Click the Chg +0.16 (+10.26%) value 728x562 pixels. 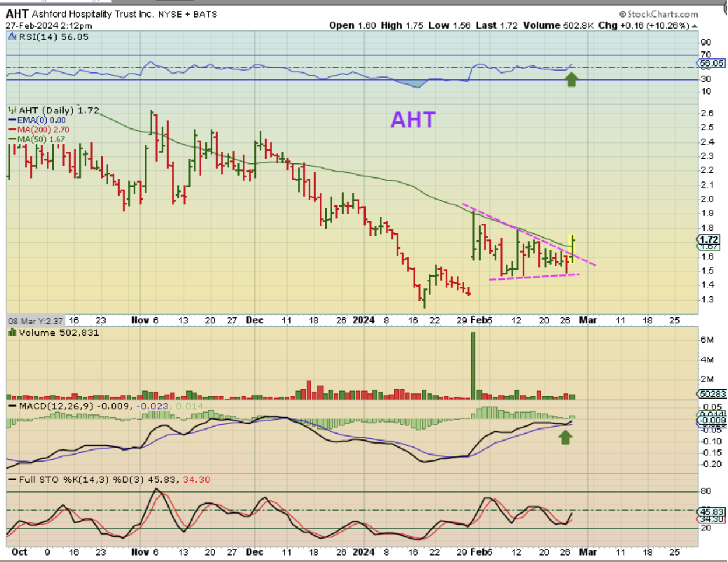pos(643,25)
